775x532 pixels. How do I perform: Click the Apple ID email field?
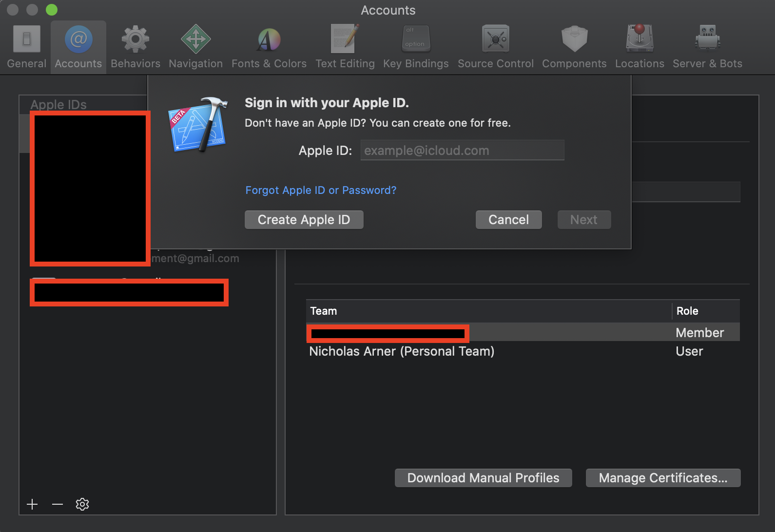click(462, 151)
